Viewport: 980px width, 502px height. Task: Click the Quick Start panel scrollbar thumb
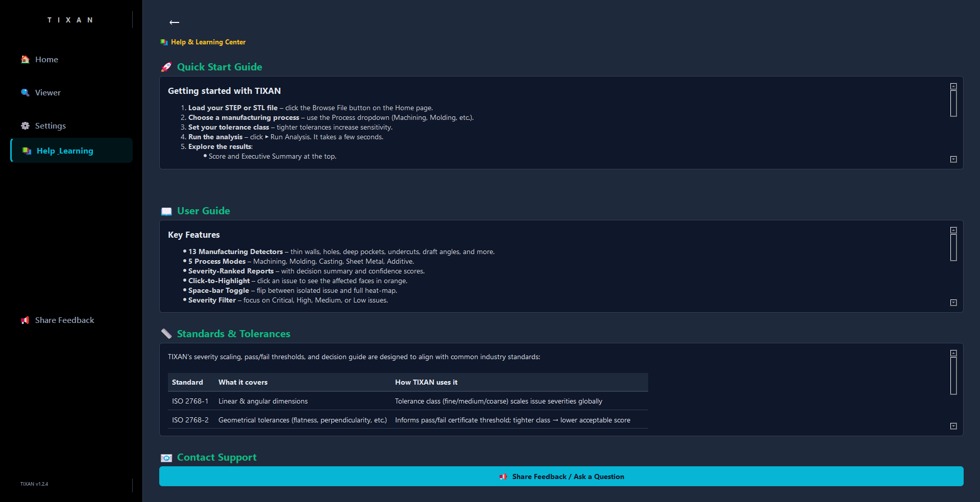pyautogui.click(x=953, y=104)
